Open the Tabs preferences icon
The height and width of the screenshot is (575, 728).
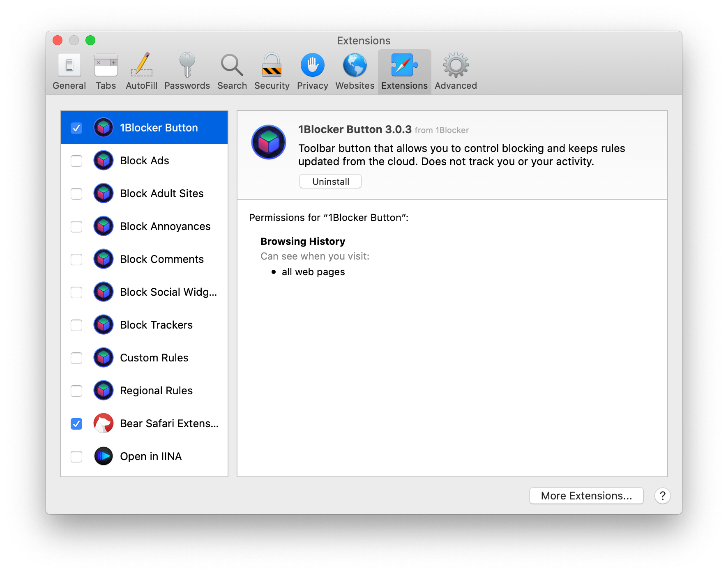106,65
